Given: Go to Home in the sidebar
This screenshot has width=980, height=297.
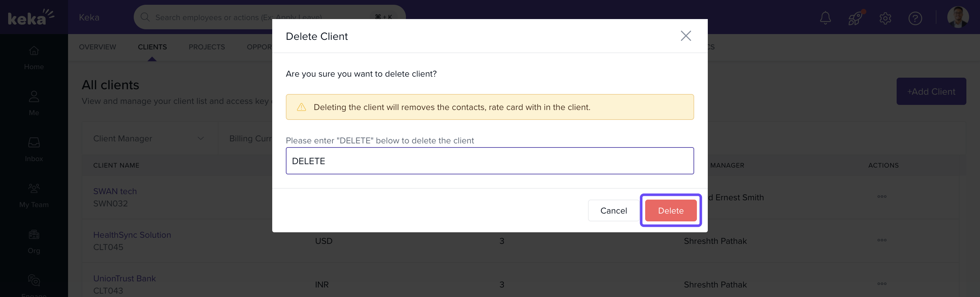Looking at the screenshot, I should click(x=34, y=58).
